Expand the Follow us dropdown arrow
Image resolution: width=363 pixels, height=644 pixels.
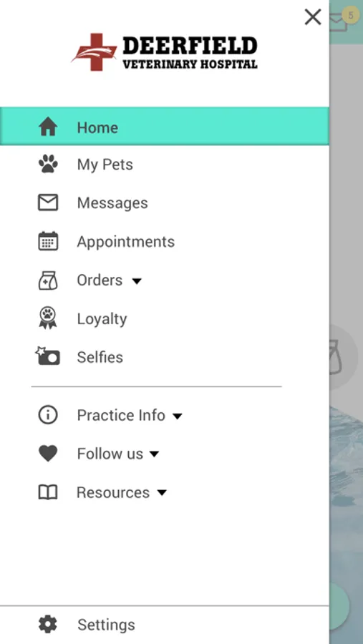pyautogui.click(x=154, y=454)
